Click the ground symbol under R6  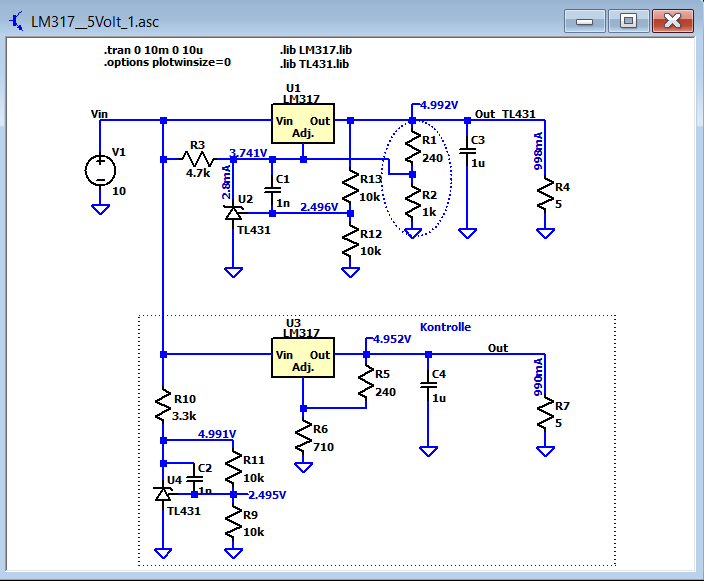304,467
